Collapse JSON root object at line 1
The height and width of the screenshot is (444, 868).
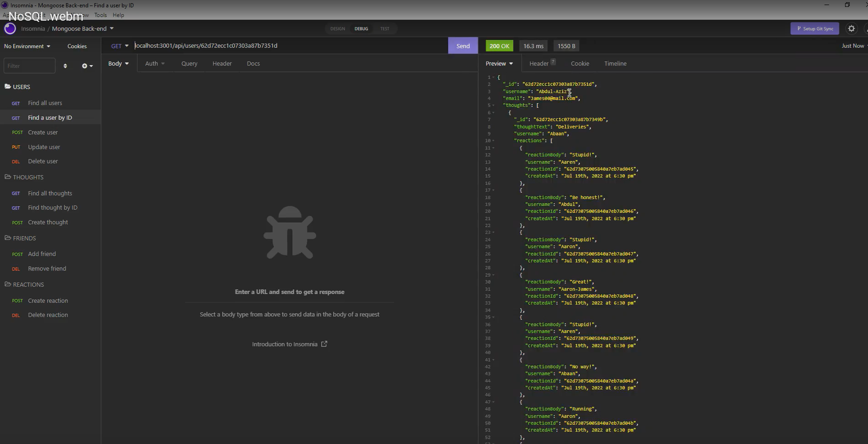pos(493,78)
